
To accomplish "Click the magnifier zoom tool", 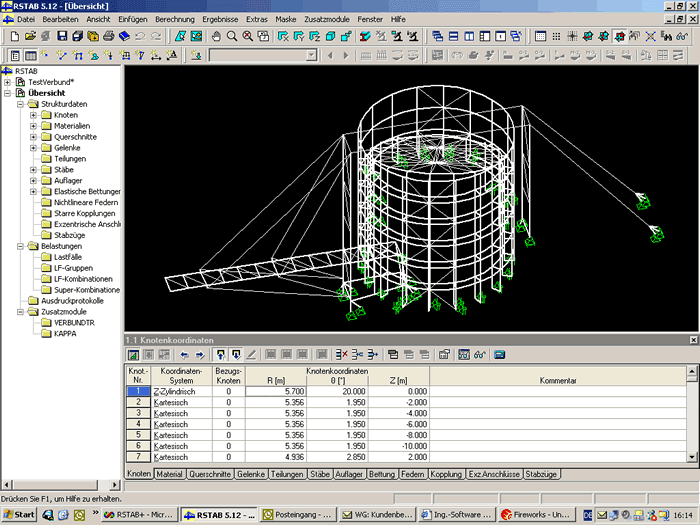I will coord(232,36).
